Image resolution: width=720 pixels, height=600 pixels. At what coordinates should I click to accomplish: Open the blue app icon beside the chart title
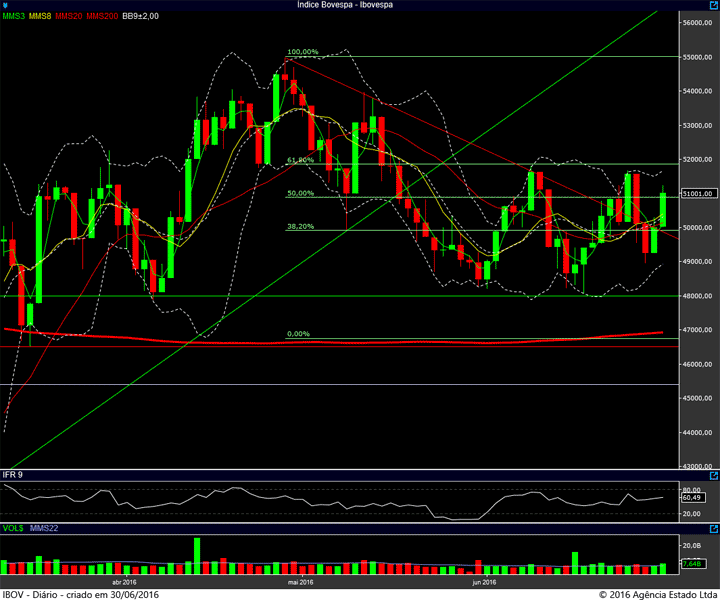5,5
